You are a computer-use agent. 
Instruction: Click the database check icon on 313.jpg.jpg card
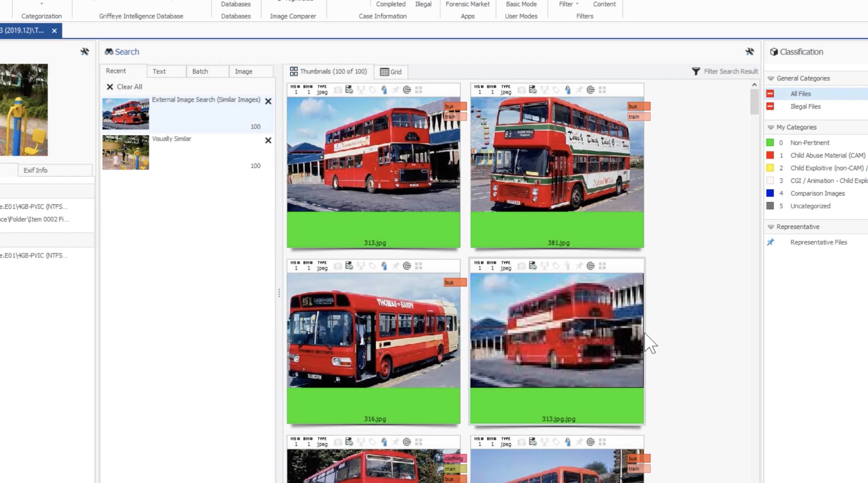pos(533,266)
